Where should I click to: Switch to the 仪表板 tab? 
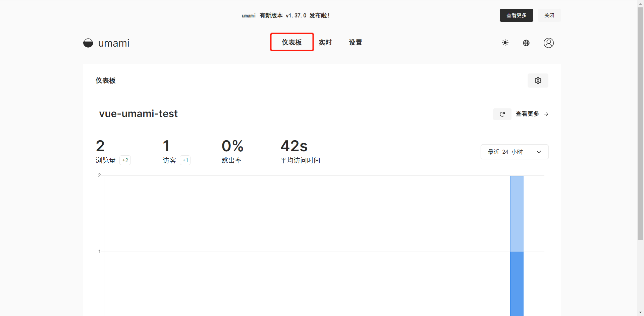[x=292, y=42]
